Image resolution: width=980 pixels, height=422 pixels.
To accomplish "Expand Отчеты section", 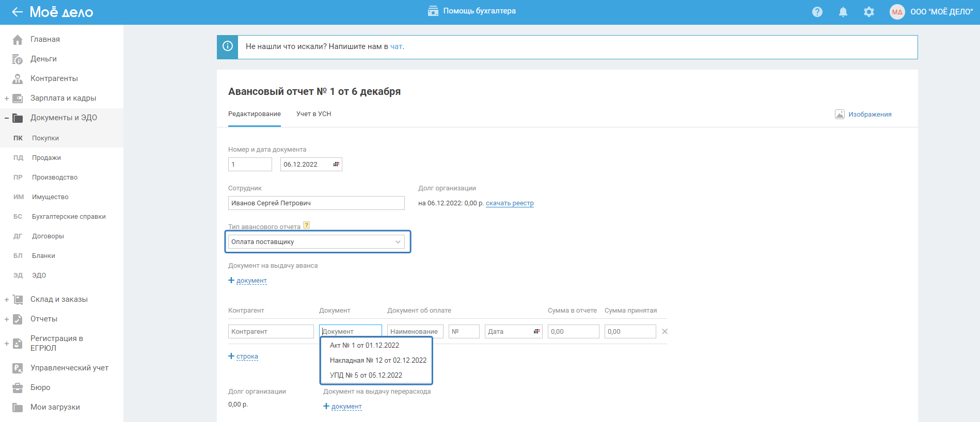I will pyautogui.click(x=7, y=319).
